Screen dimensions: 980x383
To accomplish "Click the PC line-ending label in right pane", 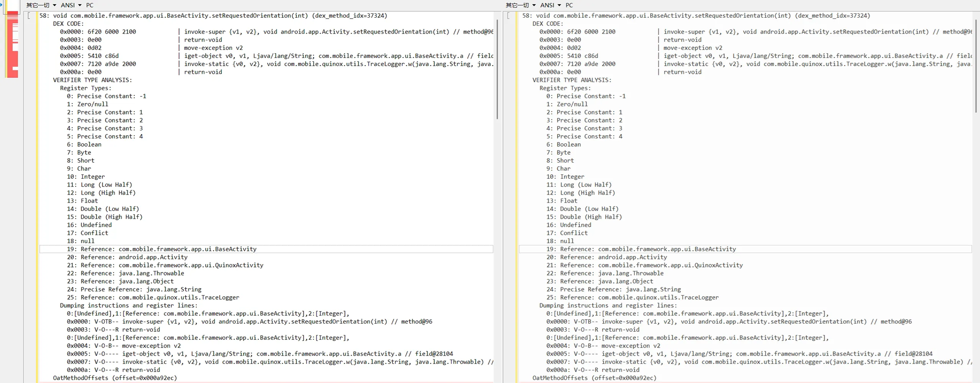I will pyautogui.click(x=569, y=5).
